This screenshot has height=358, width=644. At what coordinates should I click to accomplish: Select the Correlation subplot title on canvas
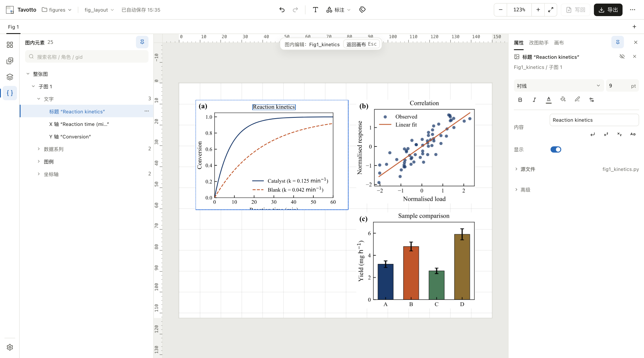[x=424, y=103]
